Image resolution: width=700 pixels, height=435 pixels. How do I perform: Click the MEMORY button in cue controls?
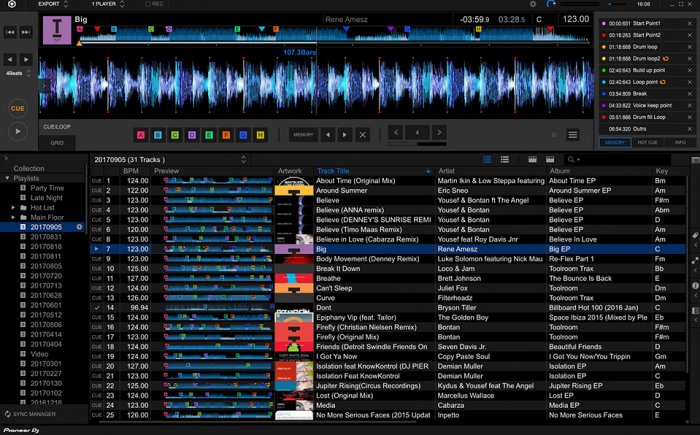303,134
